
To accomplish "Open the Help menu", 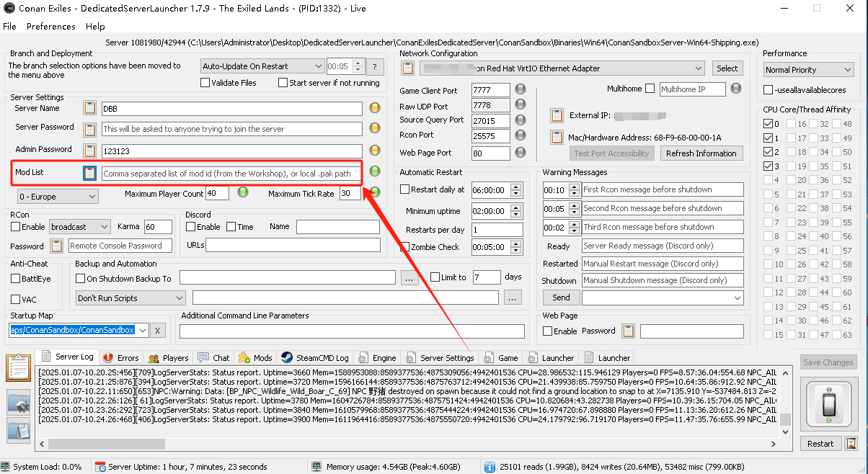I will coord(95,26).
